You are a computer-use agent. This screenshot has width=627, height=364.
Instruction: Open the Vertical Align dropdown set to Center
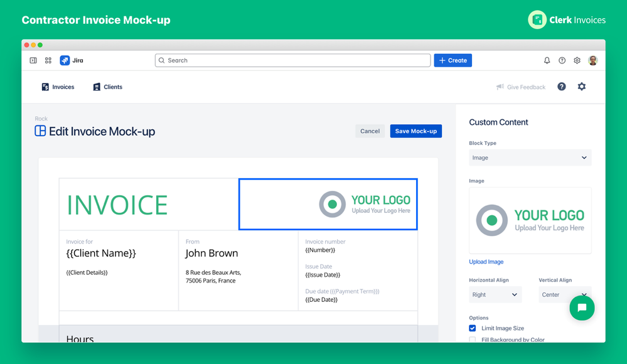564,294
